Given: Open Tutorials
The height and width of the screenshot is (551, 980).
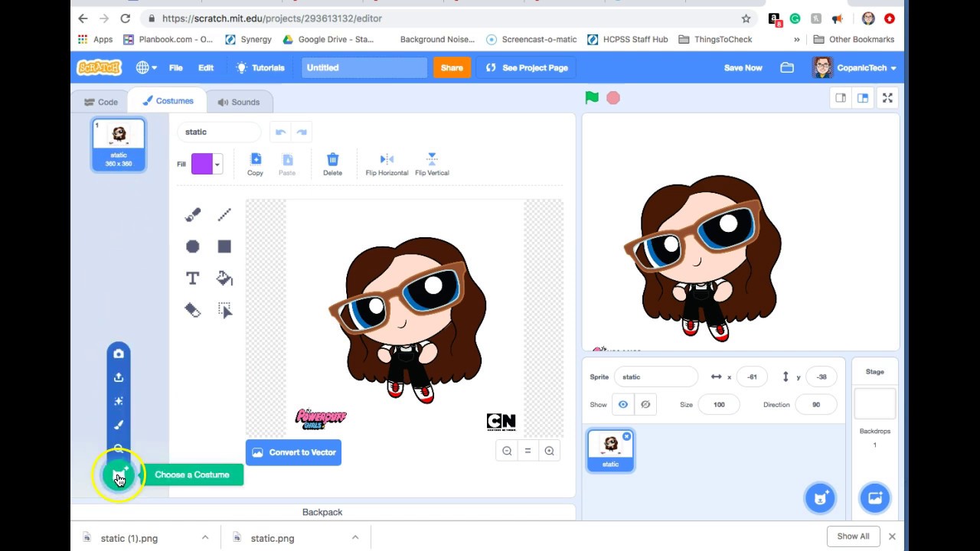Looking at the screenshot, I should 260,67.
